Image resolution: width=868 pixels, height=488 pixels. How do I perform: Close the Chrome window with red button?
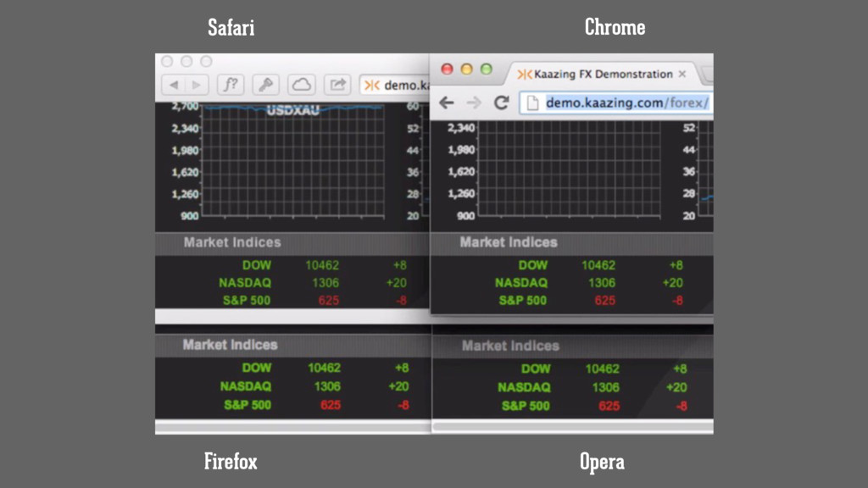click(x=447, y=69)
